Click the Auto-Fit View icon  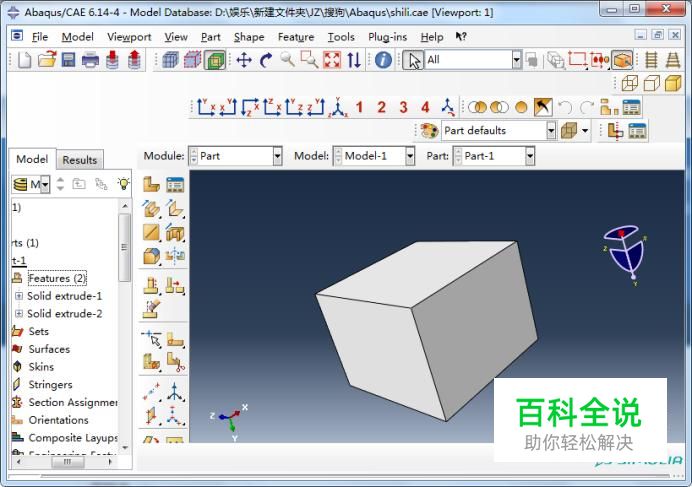pyautogui.click(x=332, y=60)
